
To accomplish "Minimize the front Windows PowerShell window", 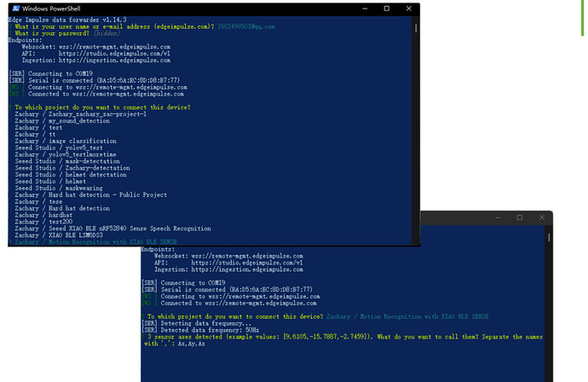I will point(365,9).
